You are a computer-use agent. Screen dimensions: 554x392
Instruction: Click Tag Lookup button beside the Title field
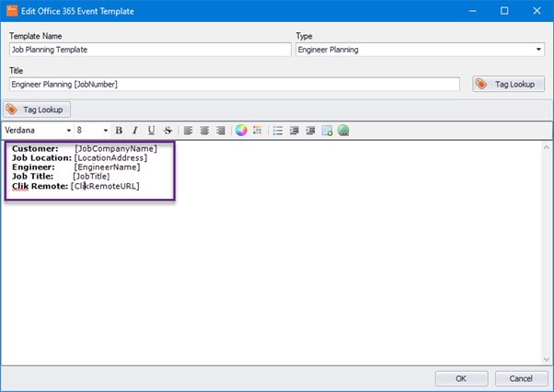[x=508, y=84]
